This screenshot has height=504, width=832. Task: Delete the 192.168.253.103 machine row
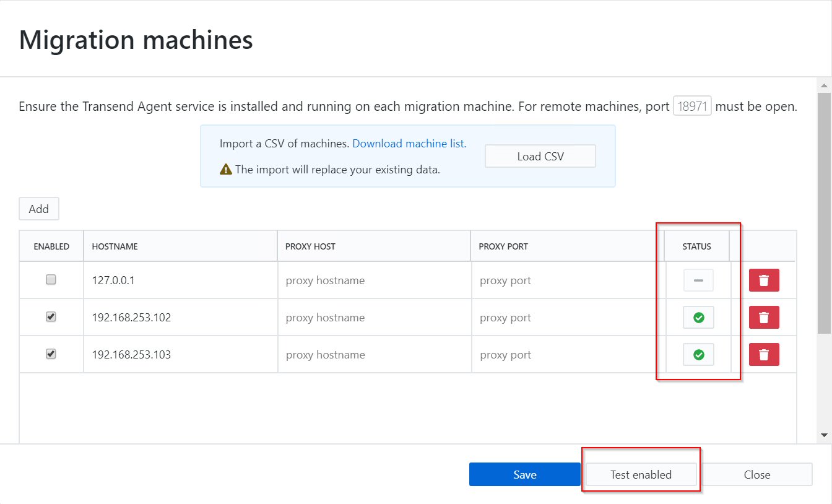[x=764, y=355]
